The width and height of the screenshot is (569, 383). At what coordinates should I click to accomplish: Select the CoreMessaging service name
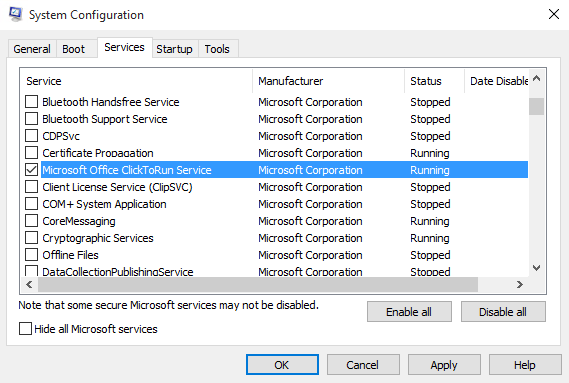point(79,221)
